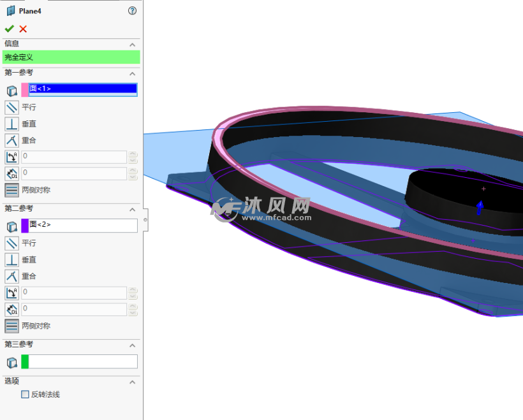The width and height of the screenshot is (523, 420).
Task: Click the Plane4 feature icon
Action: coord(11,11)
